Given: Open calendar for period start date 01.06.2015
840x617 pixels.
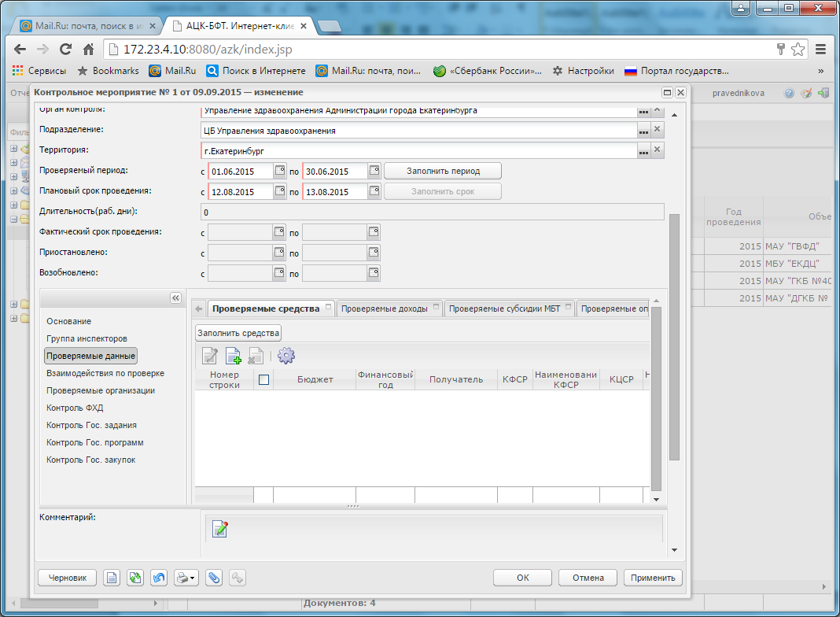Looking at the screenshot, I should (x=280, y=171).
